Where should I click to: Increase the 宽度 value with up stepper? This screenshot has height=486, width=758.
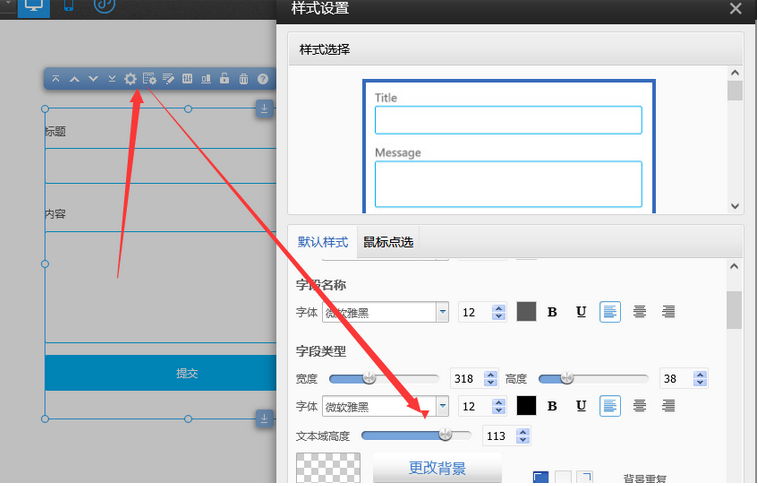(491, 375)
